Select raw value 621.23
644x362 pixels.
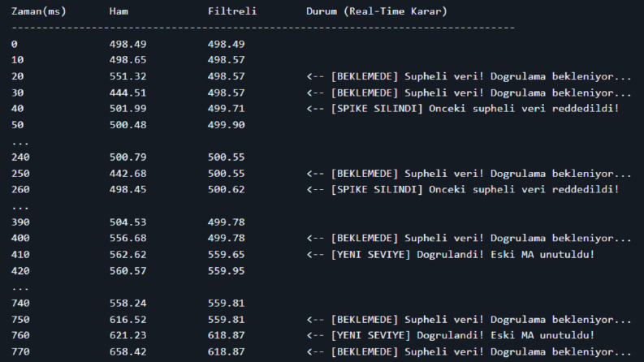click(x=128, y=335)
